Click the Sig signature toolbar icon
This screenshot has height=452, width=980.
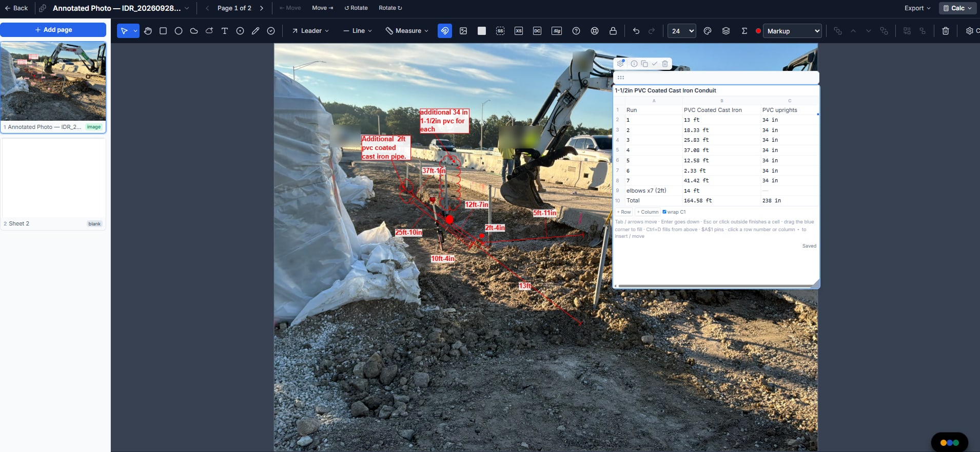(x=557, y=31)
